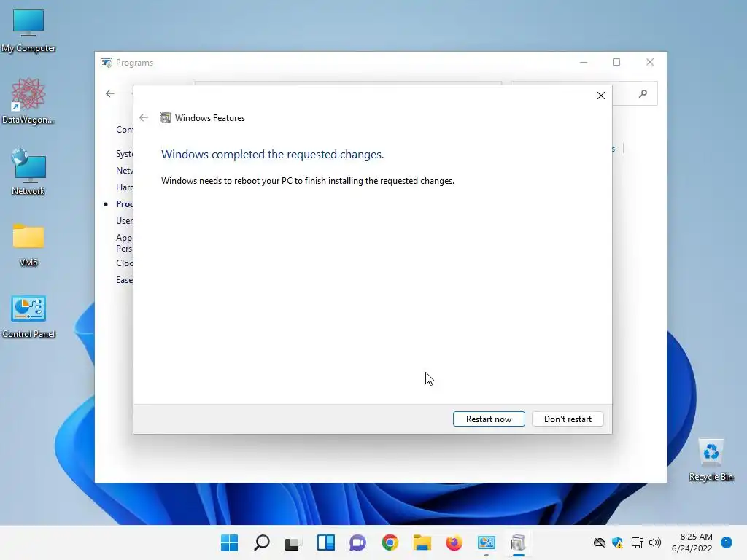Image resolution: width=747 pixels, height=560 pixels.
Task: Open Control Panel desktop icon
Action: point(28,316)
